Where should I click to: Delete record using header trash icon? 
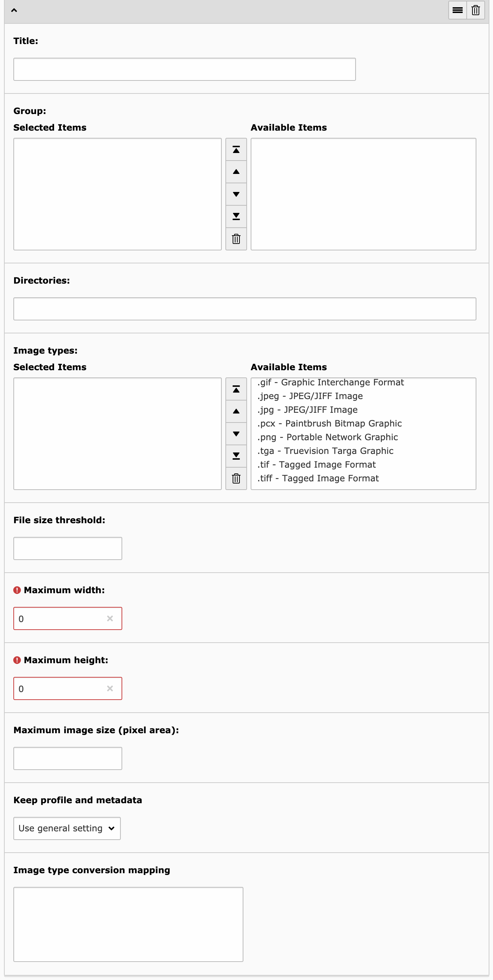coord(475,10)
